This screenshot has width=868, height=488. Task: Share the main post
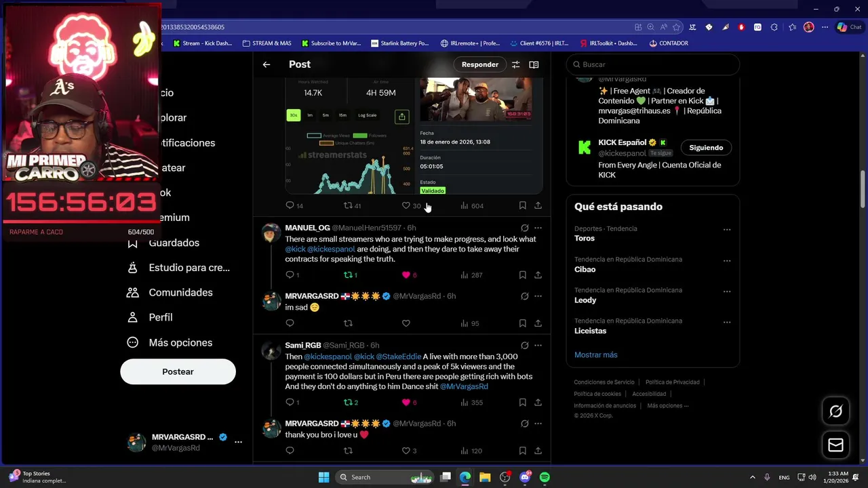point(538,205)
